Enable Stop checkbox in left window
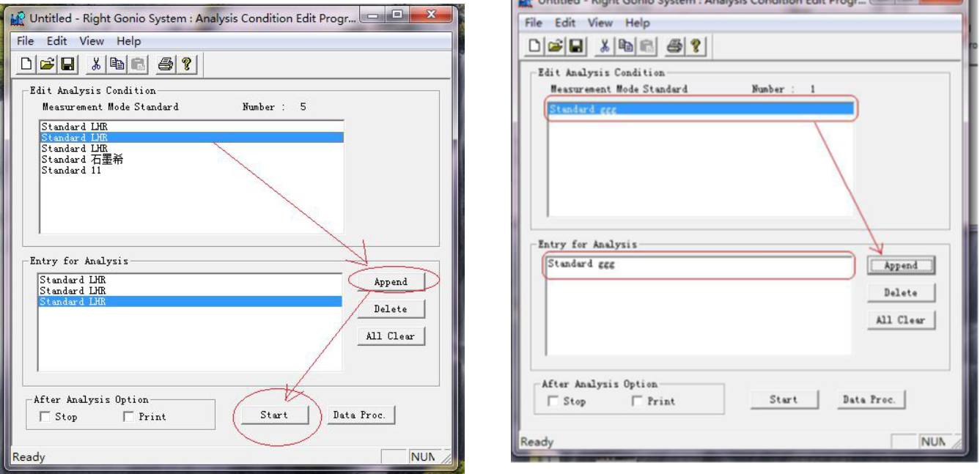The width and height of the screenshot is (980, 474). click(x=45, y=417)
